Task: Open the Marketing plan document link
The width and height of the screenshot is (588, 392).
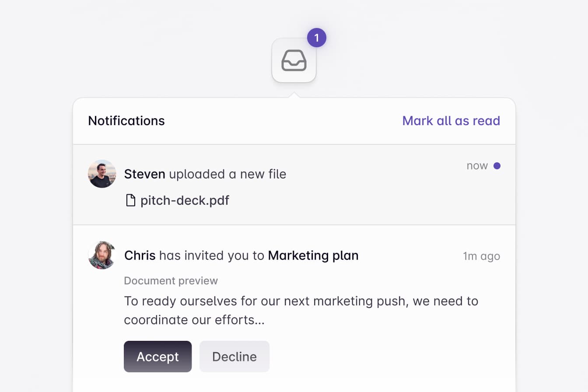Action: tap(313, 255)
